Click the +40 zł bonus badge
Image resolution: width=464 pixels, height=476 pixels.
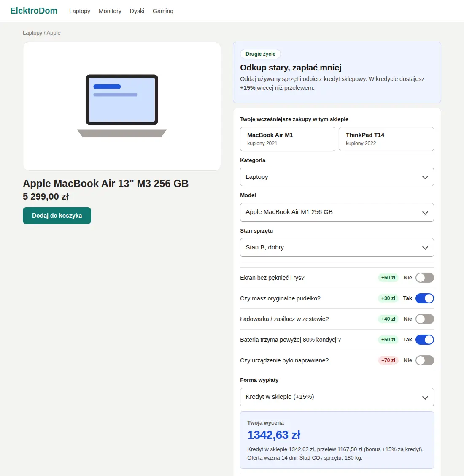coord(388,319)
